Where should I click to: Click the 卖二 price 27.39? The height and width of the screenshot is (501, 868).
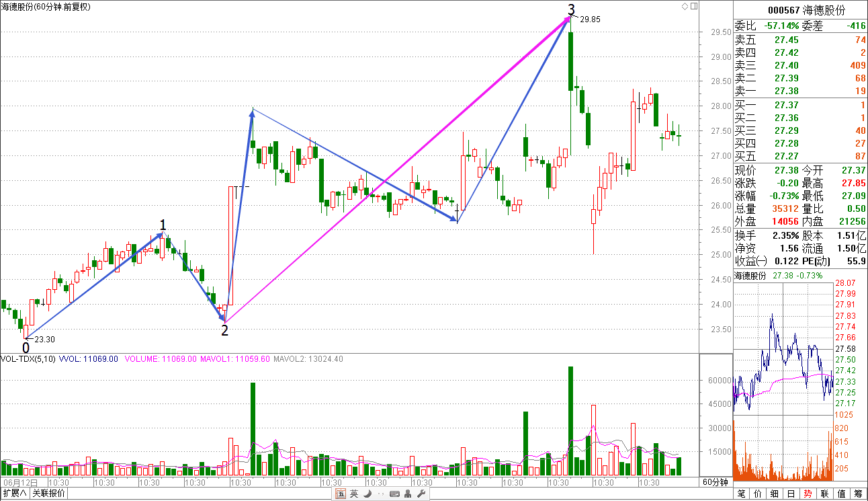pos(786,78)
